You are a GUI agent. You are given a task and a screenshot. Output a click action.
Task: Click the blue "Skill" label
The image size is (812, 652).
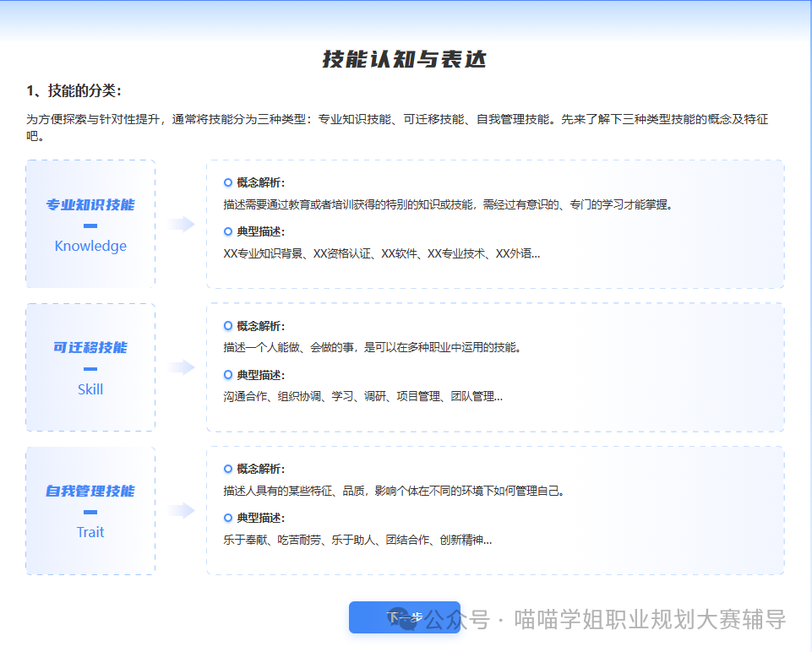(x=90, y=389)
